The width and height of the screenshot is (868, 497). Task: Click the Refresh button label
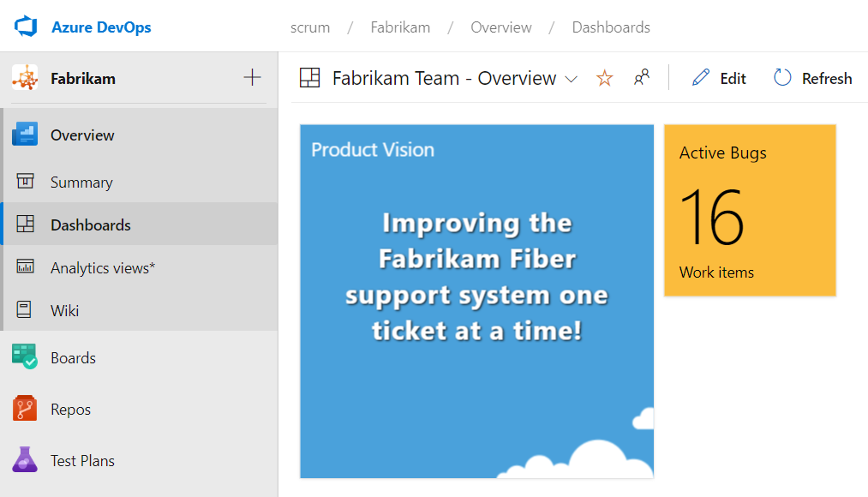coord(827,79)
